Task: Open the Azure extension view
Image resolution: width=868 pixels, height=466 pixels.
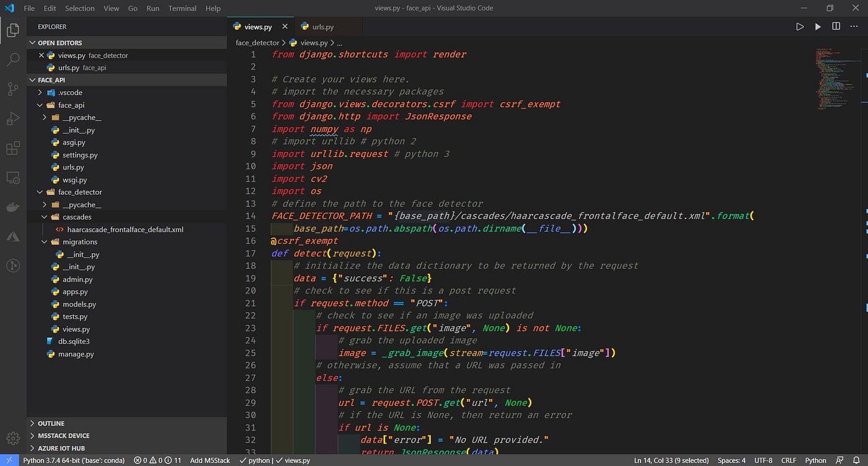Action: pos(12,236)
